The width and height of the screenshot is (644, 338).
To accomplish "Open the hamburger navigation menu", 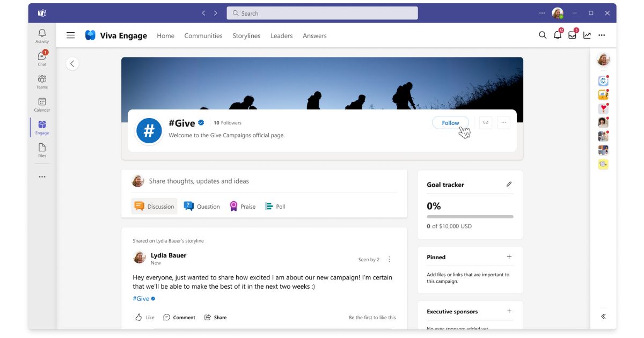I will pos(71,35).
